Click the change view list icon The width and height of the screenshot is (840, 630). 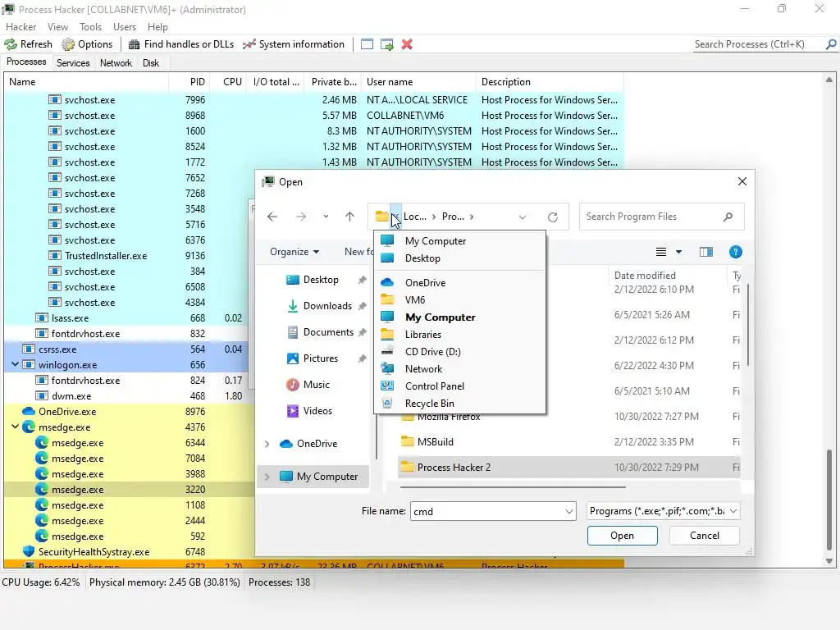661,252
